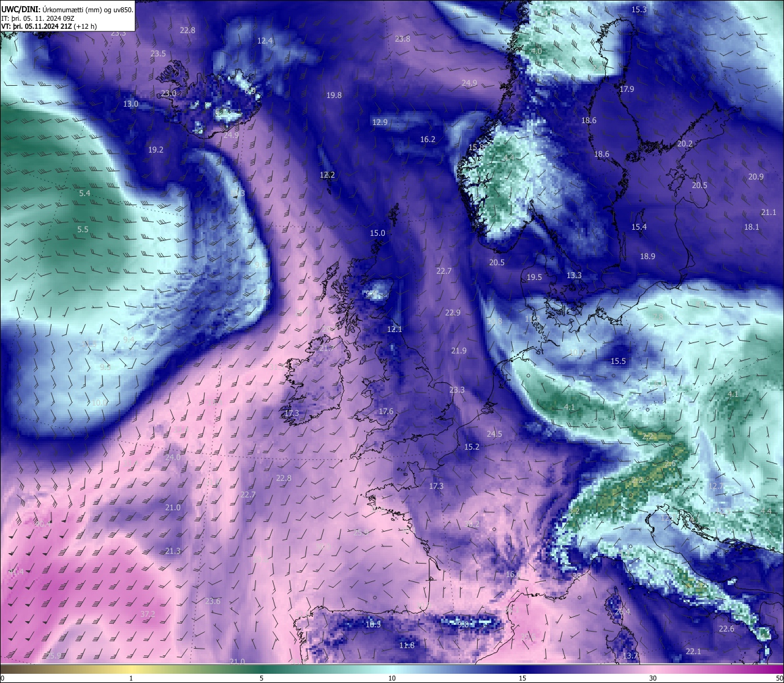The height and width of the screenshot is (683, 784).
Task: Click the 12.4 value north of Iceland
Action: [x=265, y=41]
